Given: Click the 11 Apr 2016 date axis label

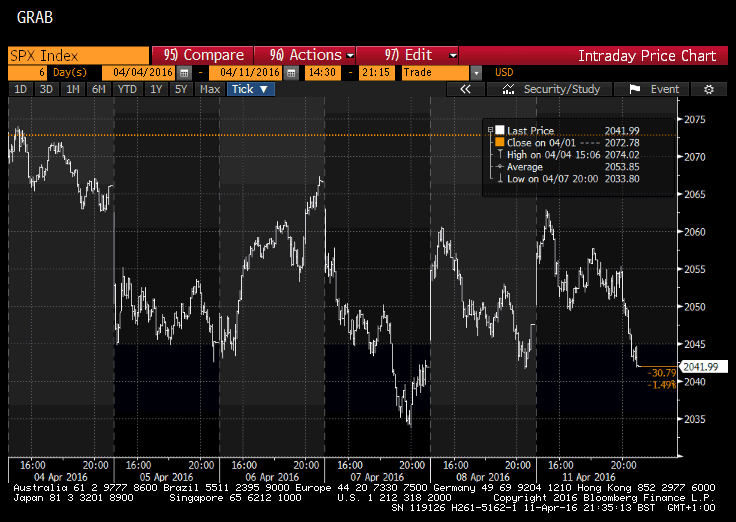Looking at the screenshot, I should tap(589, 477).
